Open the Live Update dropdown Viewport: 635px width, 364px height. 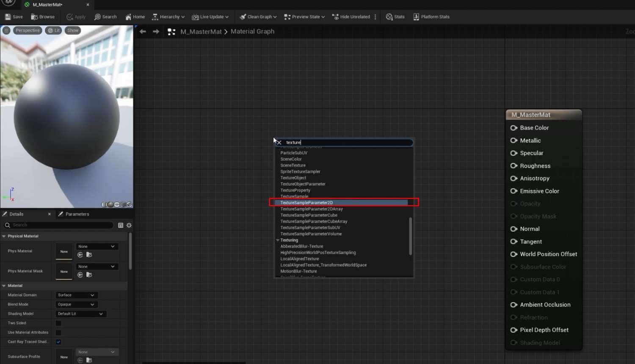click(210, 17)
